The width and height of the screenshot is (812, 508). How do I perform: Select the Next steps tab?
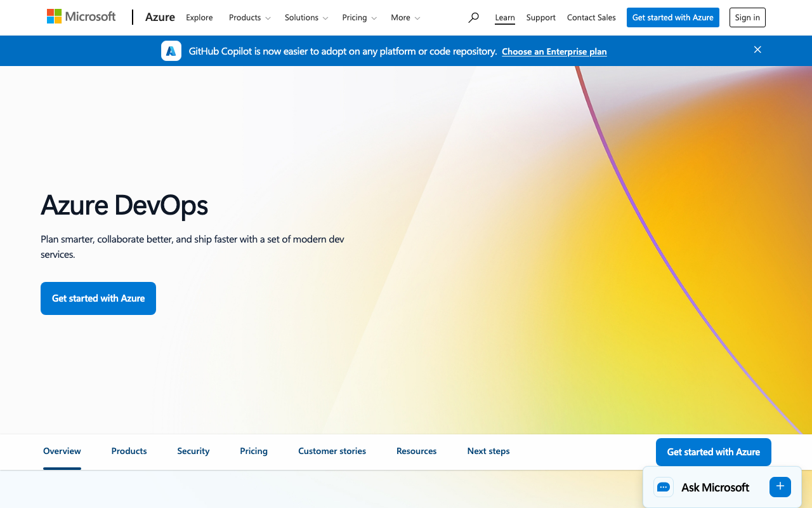point(488,451)
